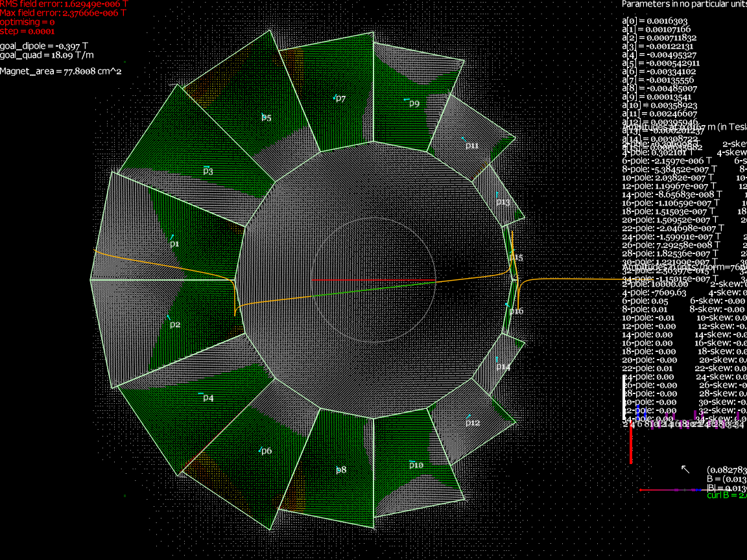Select magnet segment p12

(x=473, y=423)
